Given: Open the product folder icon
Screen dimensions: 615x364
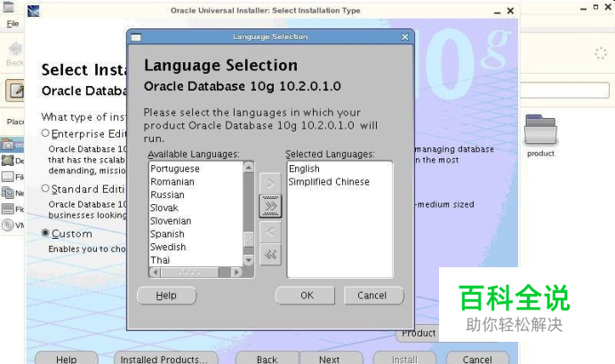Looking at the screenshot, I should pos(540,130).
